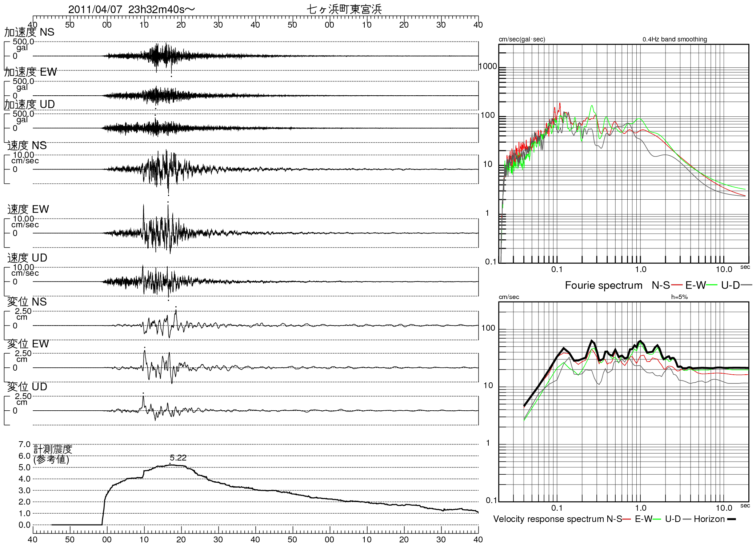Click the 1000 tick on Fourier axis
The height and width of the screenshot is (546, 756).
pyautogui.click(x=488, y=66)
